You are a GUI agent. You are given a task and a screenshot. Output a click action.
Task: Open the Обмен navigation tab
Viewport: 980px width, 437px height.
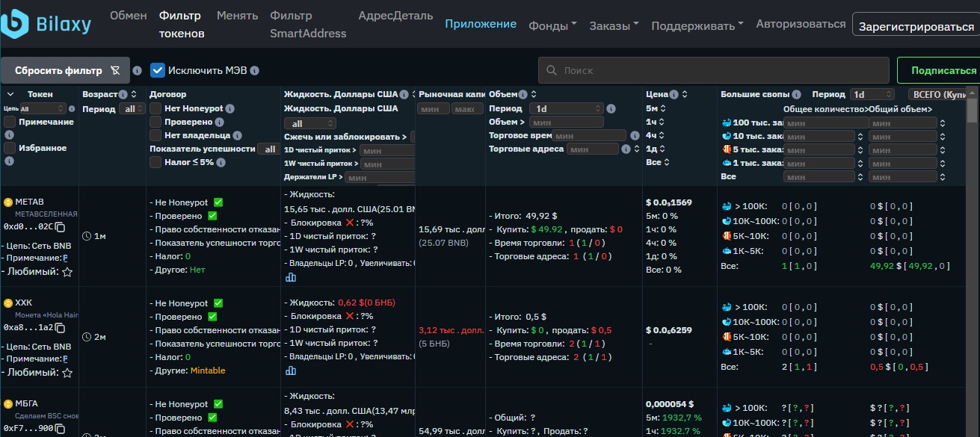129,16
